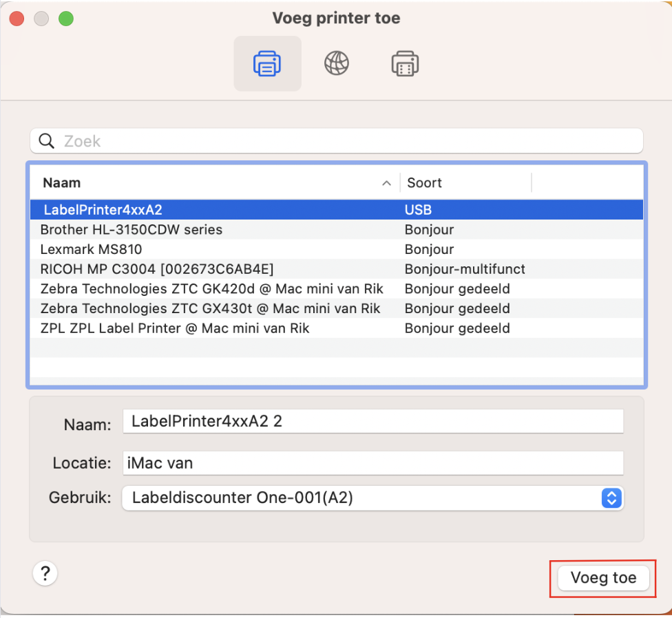672x618 pixels.
Task: Select ZPL ZPL Label Printer entry
Action: point(337,328)
